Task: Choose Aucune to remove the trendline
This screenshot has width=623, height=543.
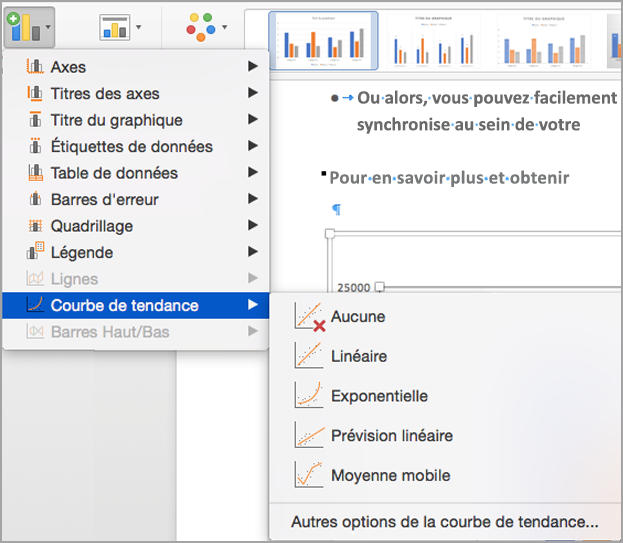Action: pyautogui.click(x=445, y=317)
